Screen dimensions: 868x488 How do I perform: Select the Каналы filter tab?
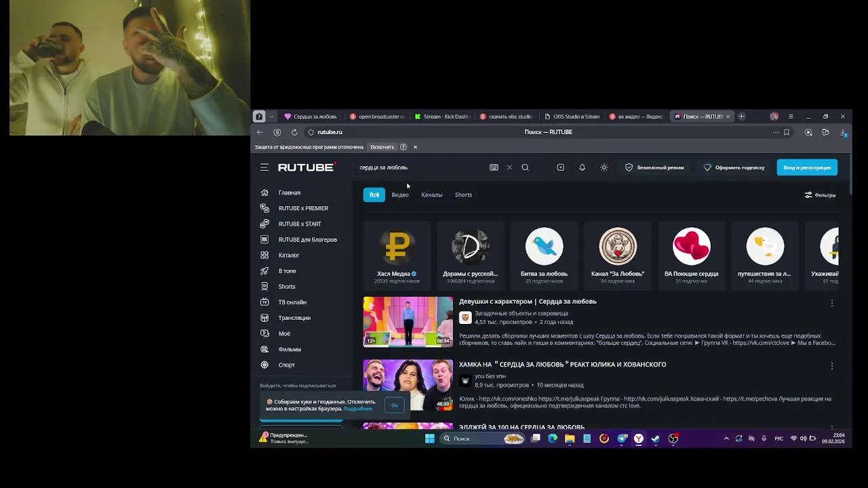(432, 195)
